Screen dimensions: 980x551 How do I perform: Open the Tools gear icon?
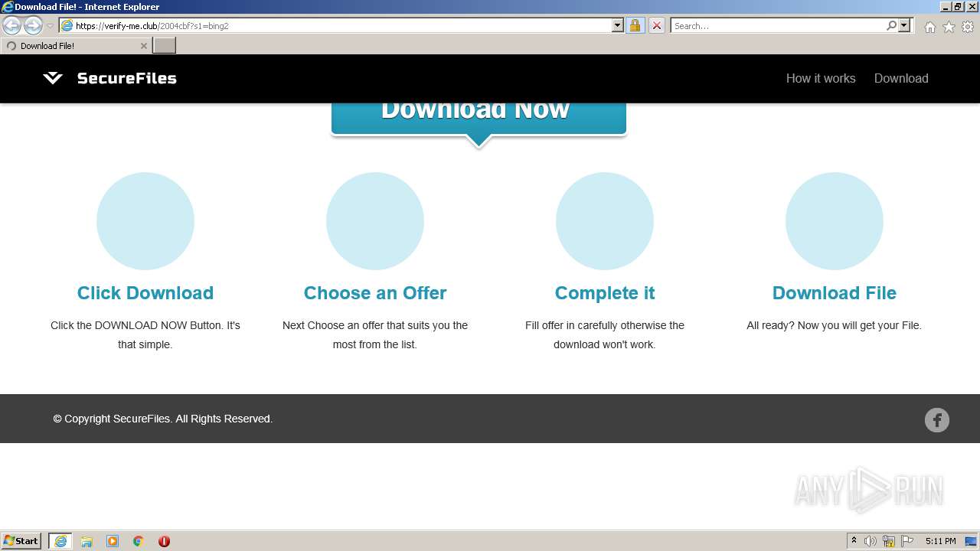pos(968,27)
